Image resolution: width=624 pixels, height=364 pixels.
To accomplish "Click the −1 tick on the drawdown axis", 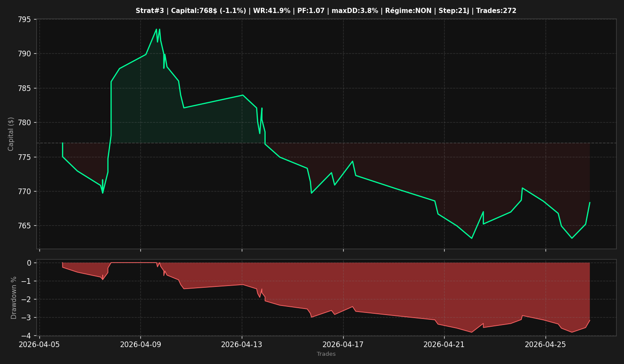I will [26, 281].
